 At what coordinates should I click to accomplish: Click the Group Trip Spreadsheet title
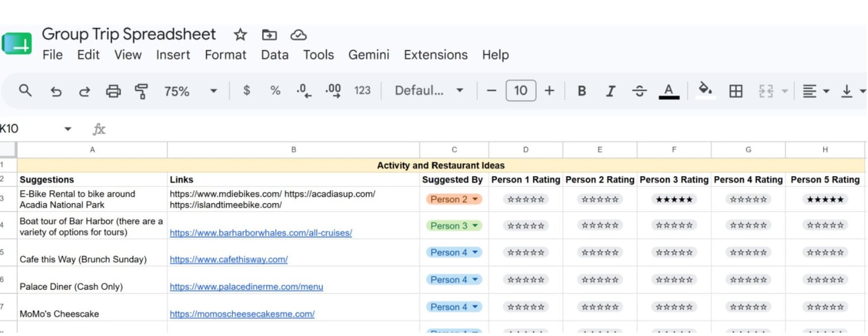[x=129, y=34]
